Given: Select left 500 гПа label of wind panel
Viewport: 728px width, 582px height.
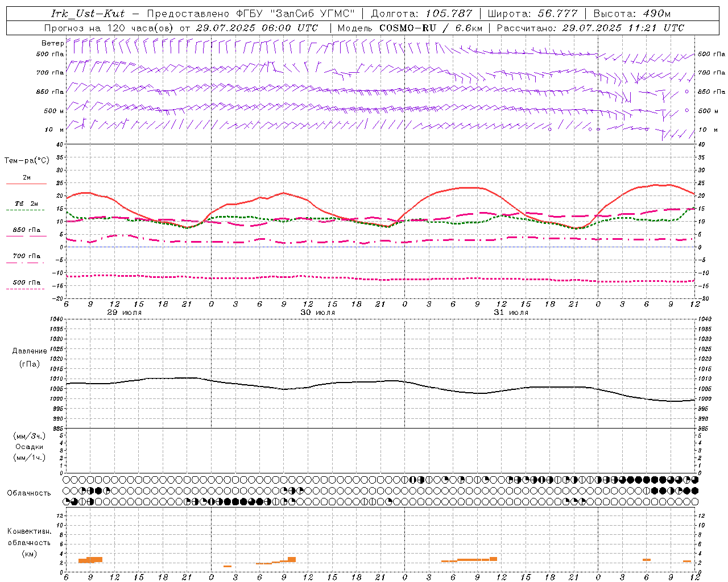Looking at the screenshot, I should [x=50, y=54].
